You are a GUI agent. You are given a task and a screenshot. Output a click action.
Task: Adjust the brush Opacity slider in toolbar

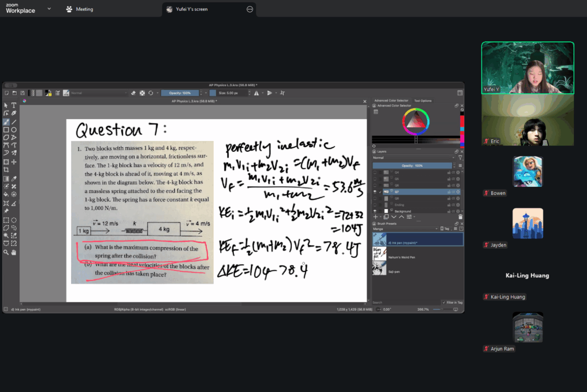click(179, 93)
